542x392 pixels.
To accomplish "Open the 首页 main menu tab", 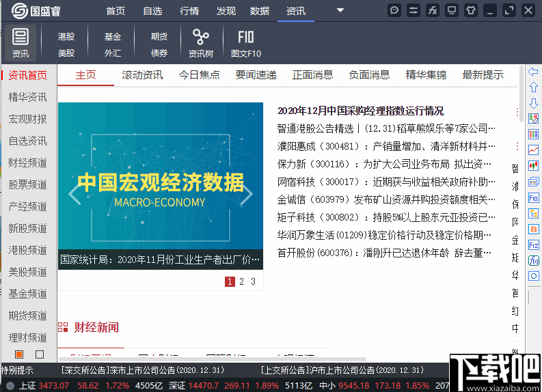I will [116, 11].
